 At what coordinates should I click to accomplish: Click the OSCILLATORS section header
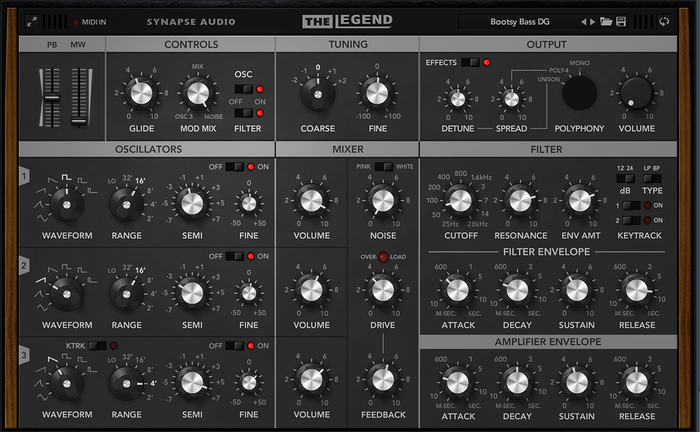147,149
